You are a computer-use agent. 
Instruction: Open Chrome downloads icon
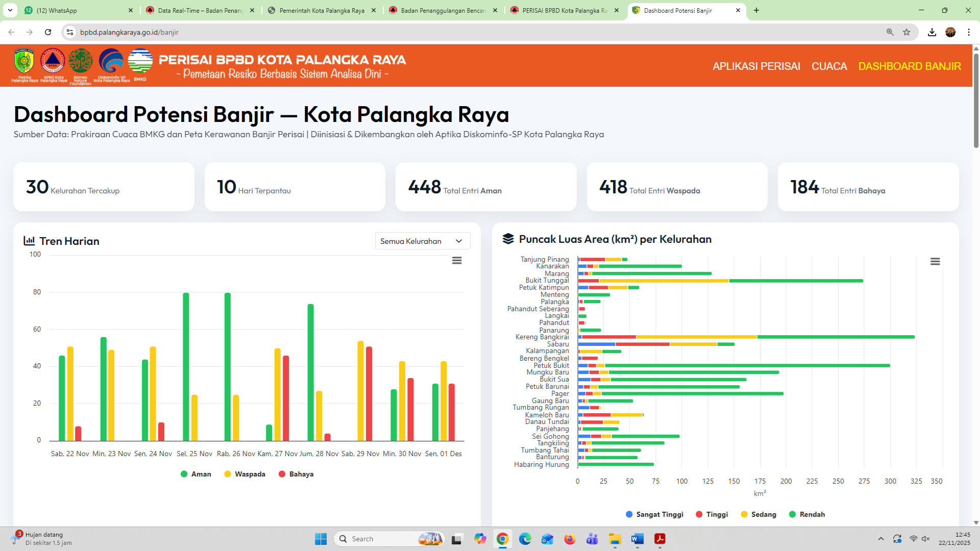[x=932, y=32]
